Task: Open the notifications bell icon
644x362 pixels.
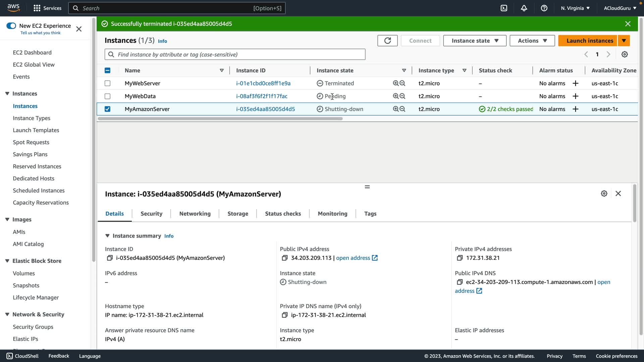Action: coord(524,8)
